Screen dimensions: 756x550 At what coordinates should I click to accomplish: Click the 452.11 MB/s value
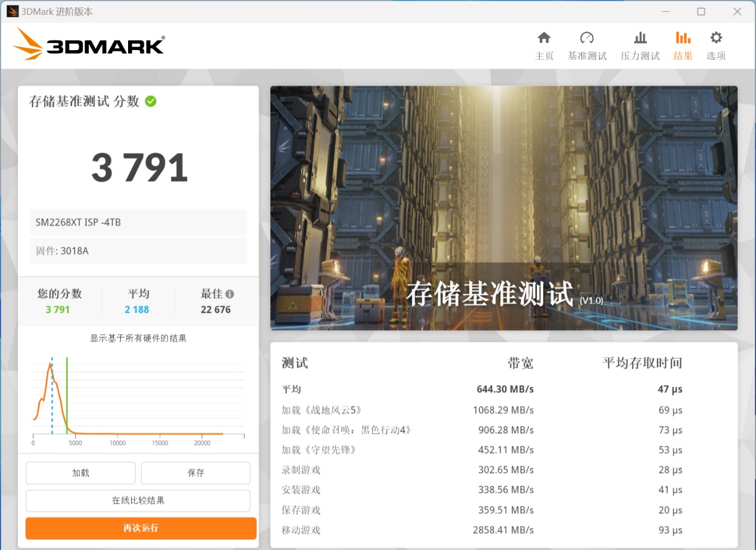pyautogui.click(x=506, y=450)
